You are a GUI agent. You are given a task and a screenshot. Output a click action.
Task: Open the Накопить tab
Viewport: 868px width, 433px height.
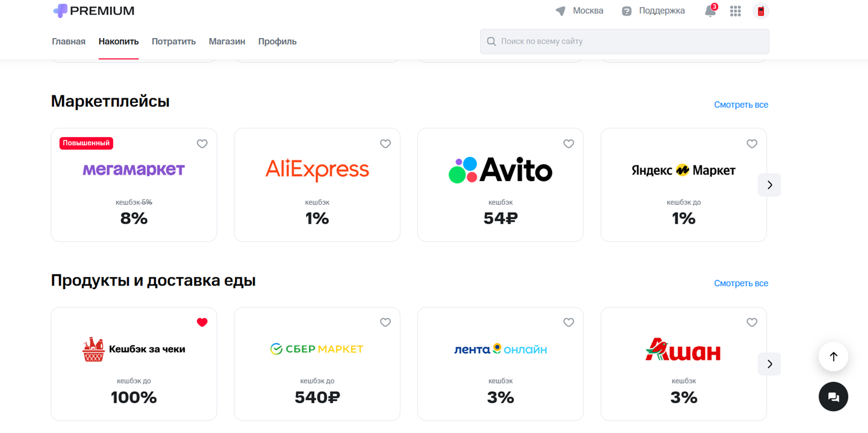(119, 42)
